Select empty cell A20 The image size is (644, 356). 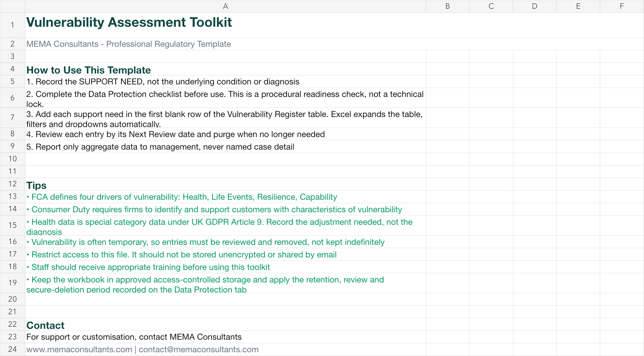point(226,299)
